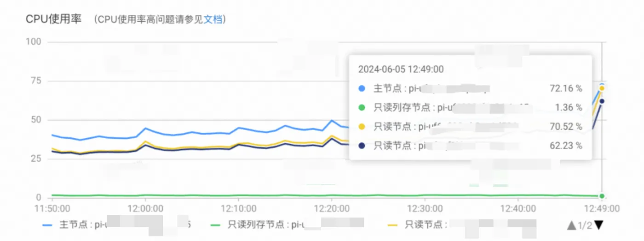The width and height of the screenshot is (644, 241).
Task: Select the green data point at 12:49
Action: click(602, 196)
